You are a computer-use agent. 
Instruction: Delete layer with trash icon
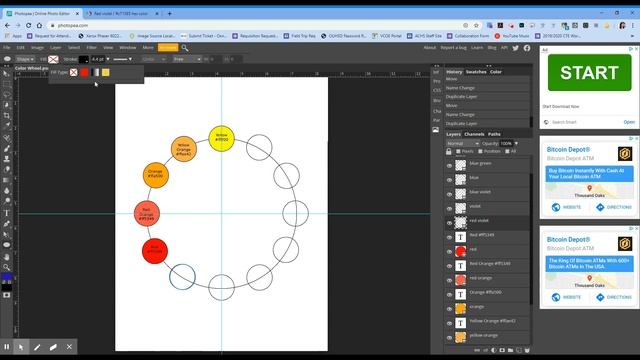pyautogui.click(x=527, y=350)
